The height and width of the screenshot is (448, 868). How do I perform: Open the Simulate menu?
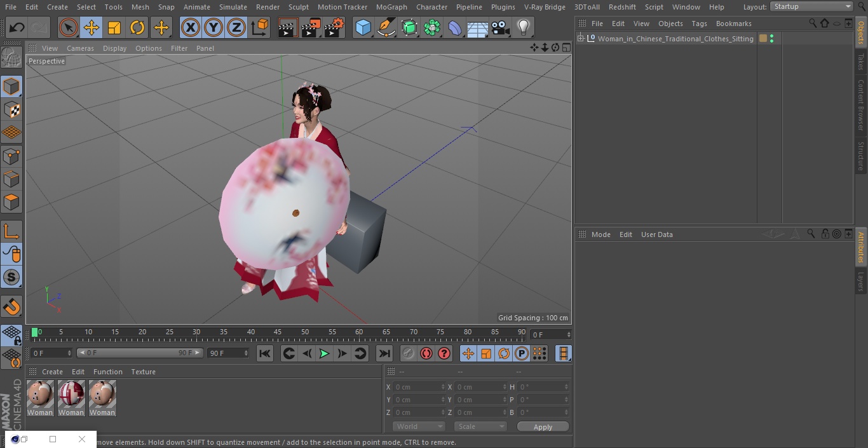click(x=233, y=7)
